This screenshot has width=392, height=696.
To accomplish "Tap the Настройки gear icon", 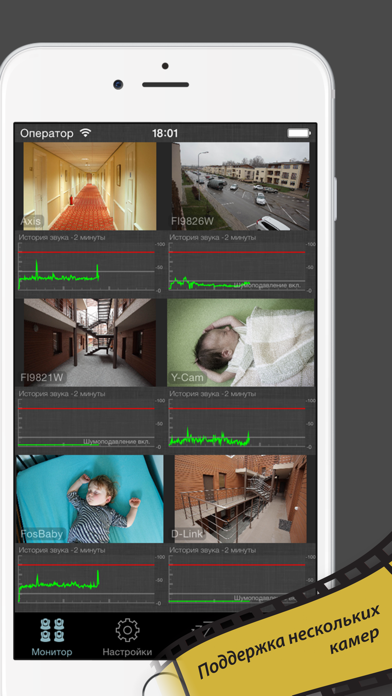I will [127, 629].
